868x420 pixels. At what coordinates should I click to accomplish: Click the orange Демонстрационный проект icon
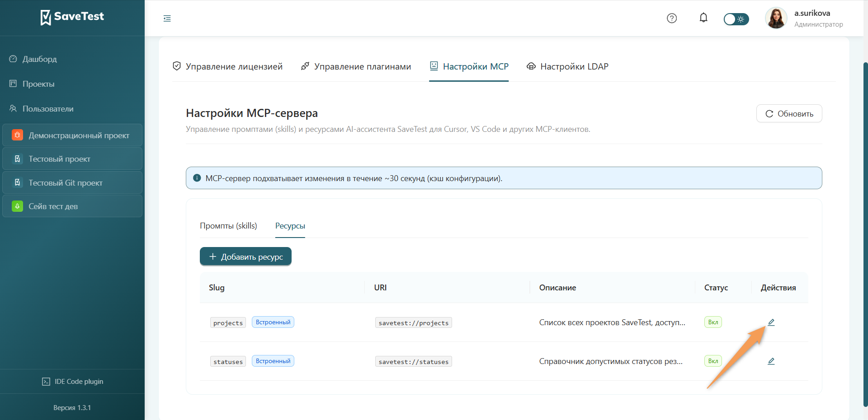click(x=17, y=135)
